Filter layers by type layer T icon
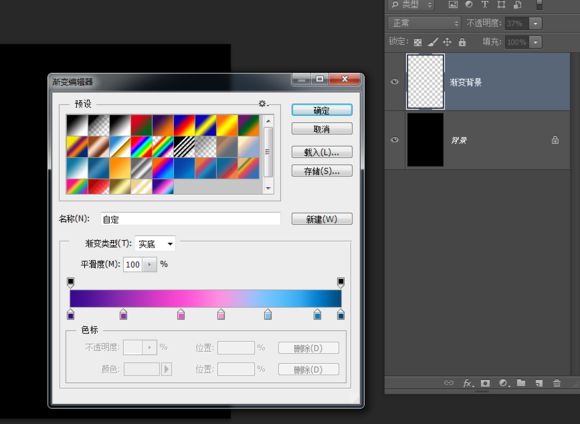This screenshot has height=424, width=580. [x=485, y=4]
